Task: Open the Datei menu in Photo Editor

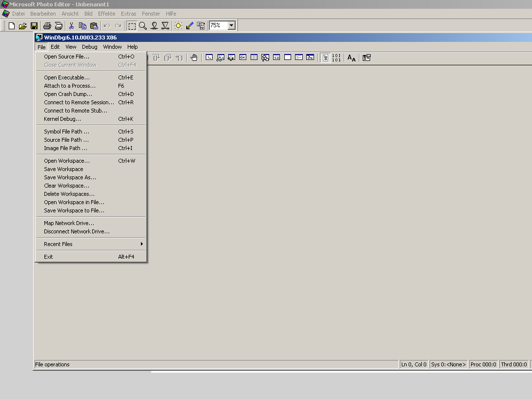Action: click(19, 14)
